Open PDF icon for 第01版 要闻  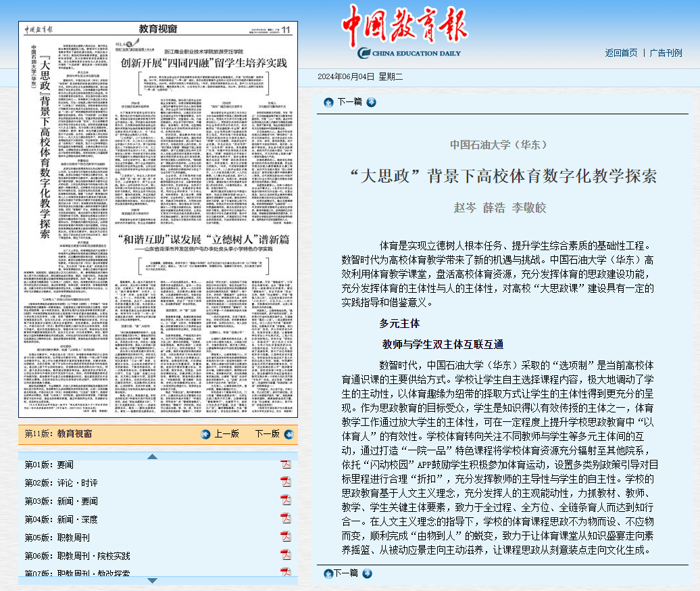[286, 465]
